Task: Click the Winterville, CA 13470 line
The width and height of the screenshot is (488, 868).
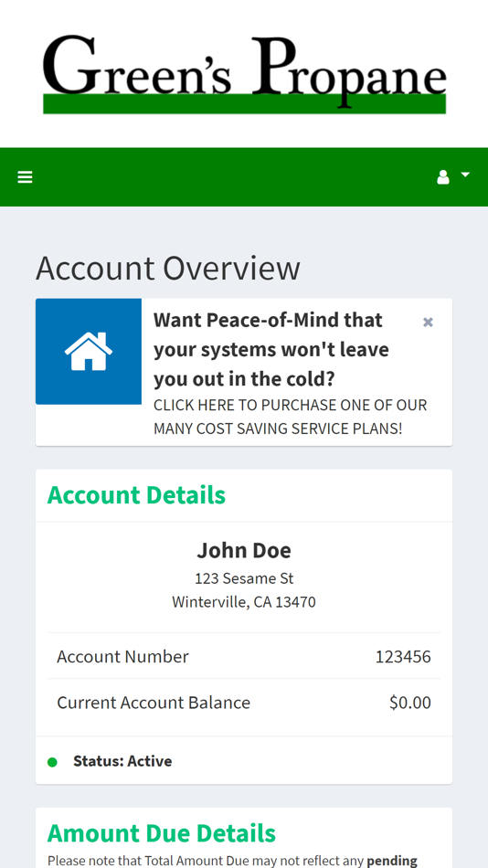Action: coord(244,602)
